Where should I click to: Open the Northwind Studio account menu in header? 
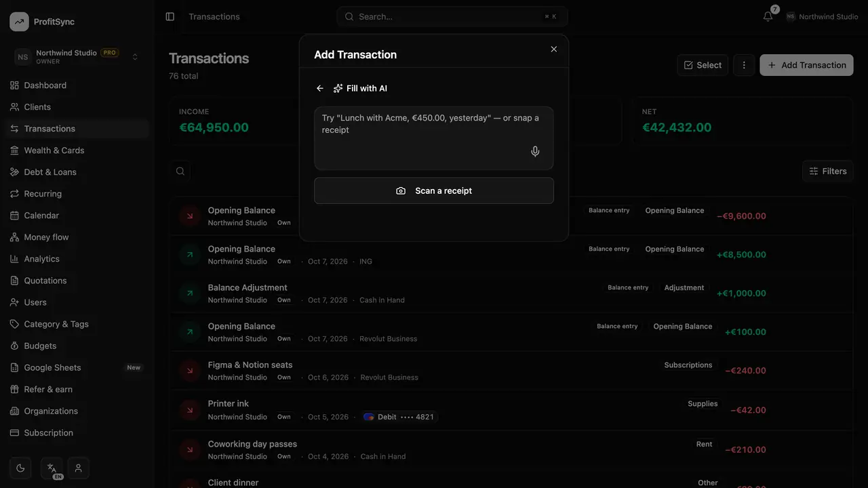pyautogui.click(x=822, y=16)
